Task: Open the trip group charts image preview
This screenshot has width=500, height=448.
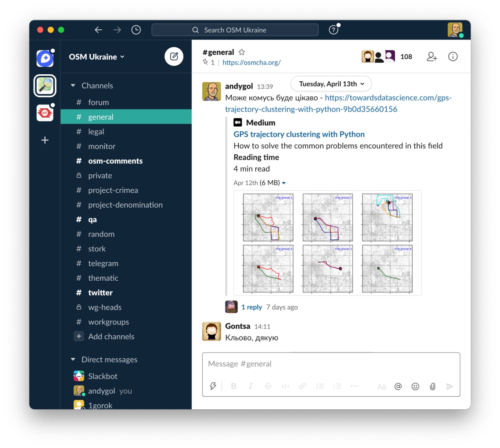Action: [327, 243]
